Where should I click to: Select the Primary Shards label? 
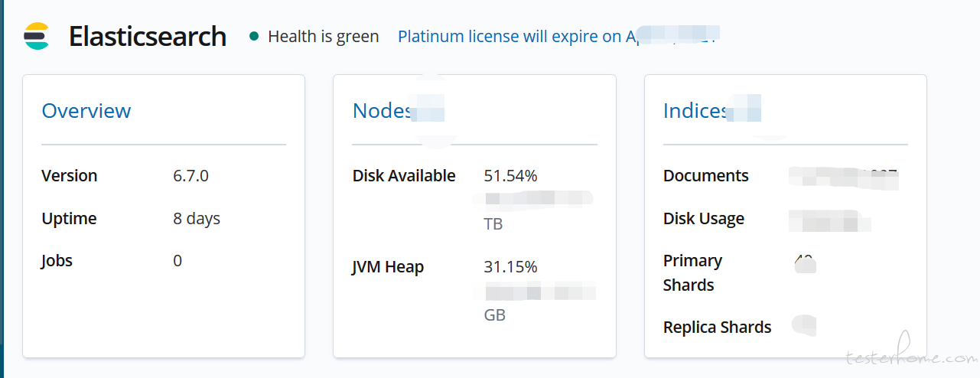coord(693,273)
